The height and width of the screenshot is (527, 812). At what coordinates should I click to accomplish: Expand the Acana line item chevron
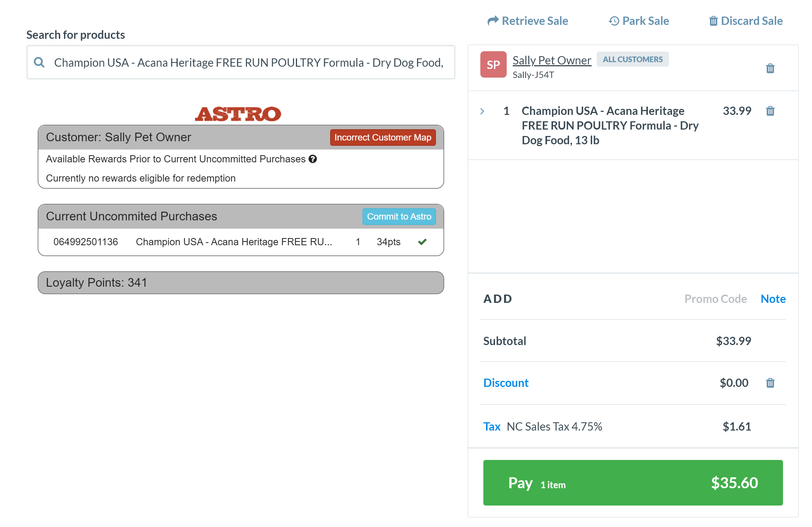coord(482,111)
